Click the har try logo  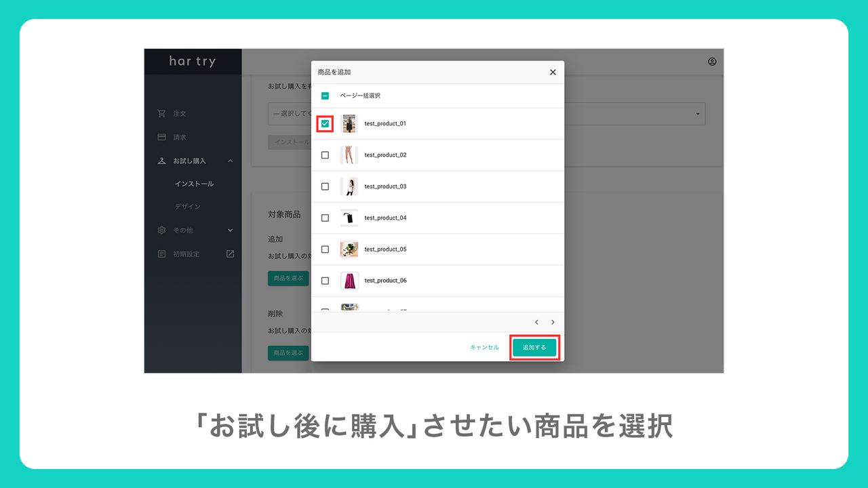(192, 61)
